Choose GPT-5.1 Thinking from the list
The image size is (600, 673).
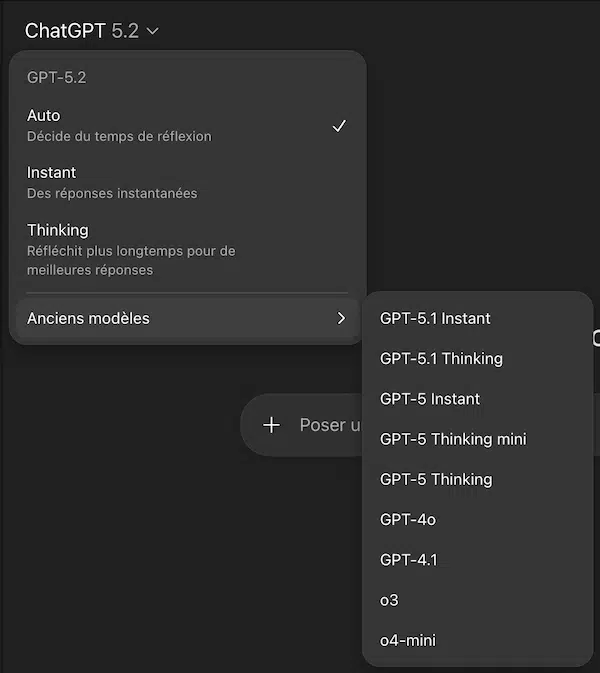(x=441, y=358)
